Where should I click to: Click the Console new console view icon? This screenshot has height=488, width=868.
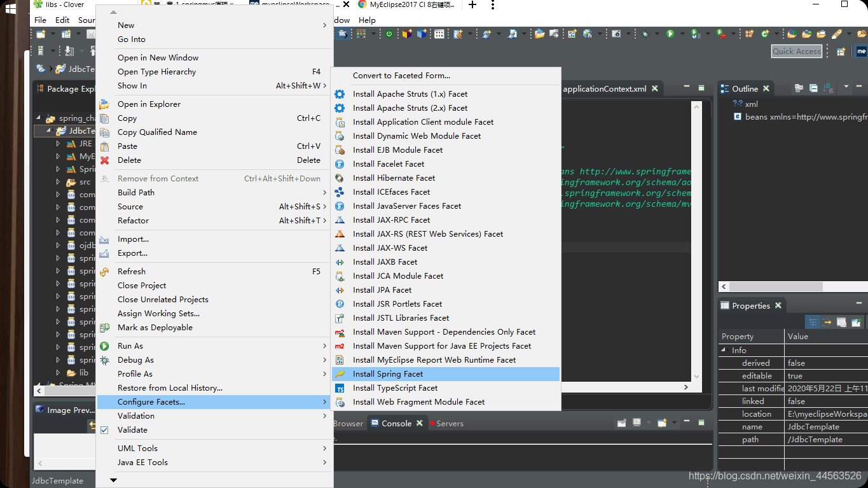[661, 423]
